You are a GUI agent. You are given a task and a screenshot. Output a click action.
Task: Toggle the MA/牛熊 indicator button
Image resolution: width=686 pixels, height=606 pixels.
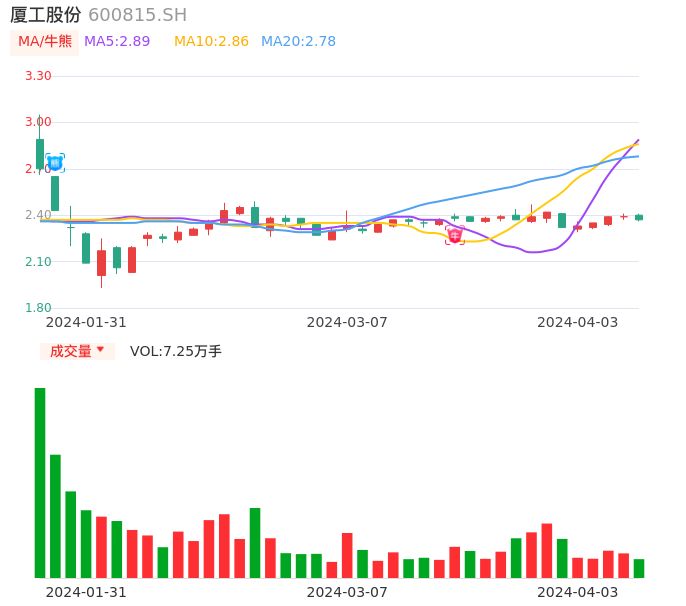tap(45, 42)
